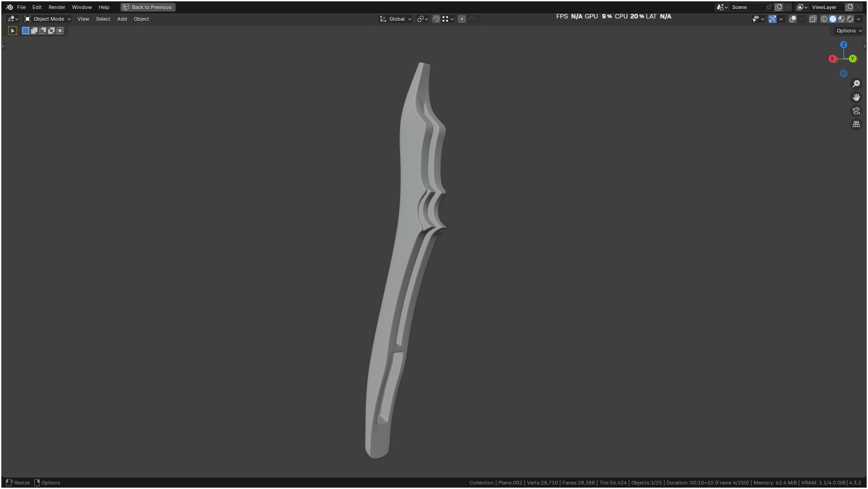The width and height of the screenshot is (868, 489).
Task: Open the editor type dropdown
Action: point(13,19)
